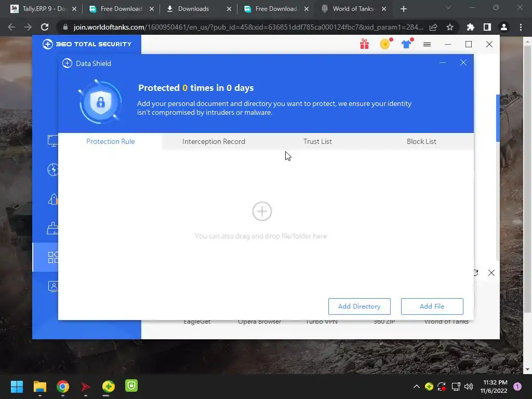Open the Tool Box grid sidebar icon
The width and height of the screenshot is (532, 399).
coord(53,257)
